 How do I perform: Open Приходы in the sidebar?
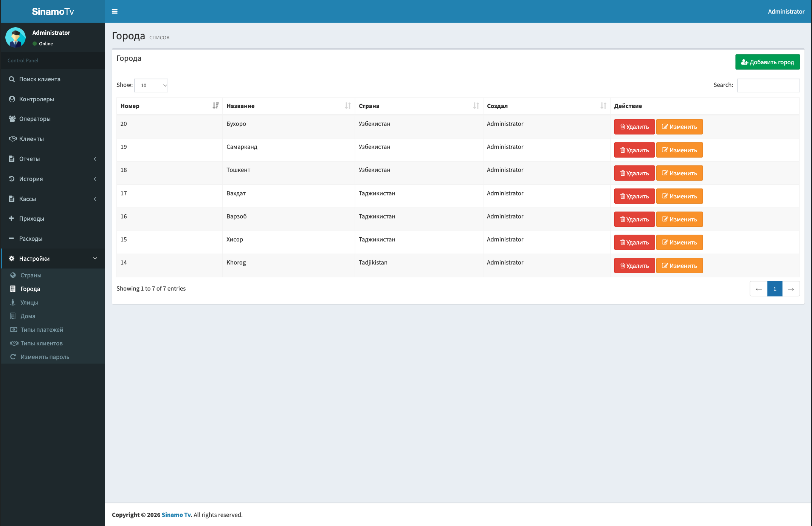53,218
